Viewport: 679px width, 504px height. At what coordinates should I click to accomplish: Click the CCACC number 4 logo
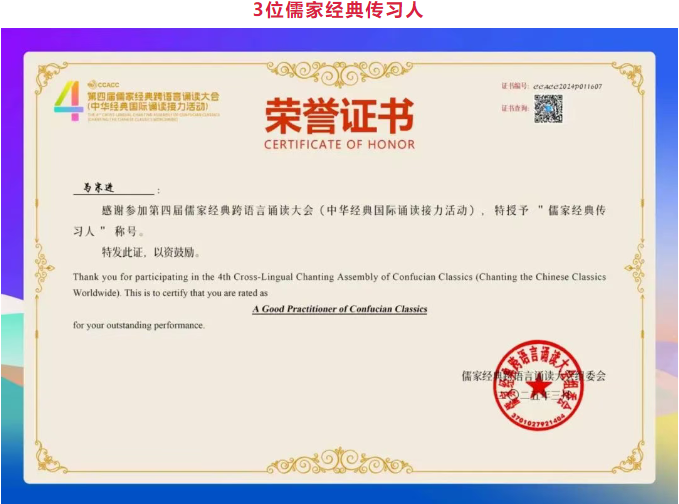[x=68, y=100]
